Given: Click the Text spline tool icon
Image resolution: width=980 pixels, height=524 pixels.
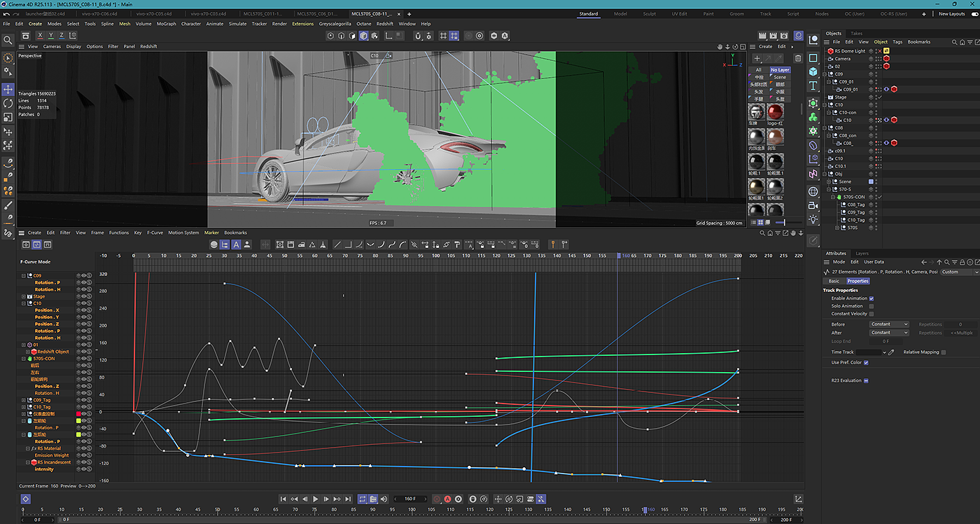Looking at the screenshot, I should 813,85.
